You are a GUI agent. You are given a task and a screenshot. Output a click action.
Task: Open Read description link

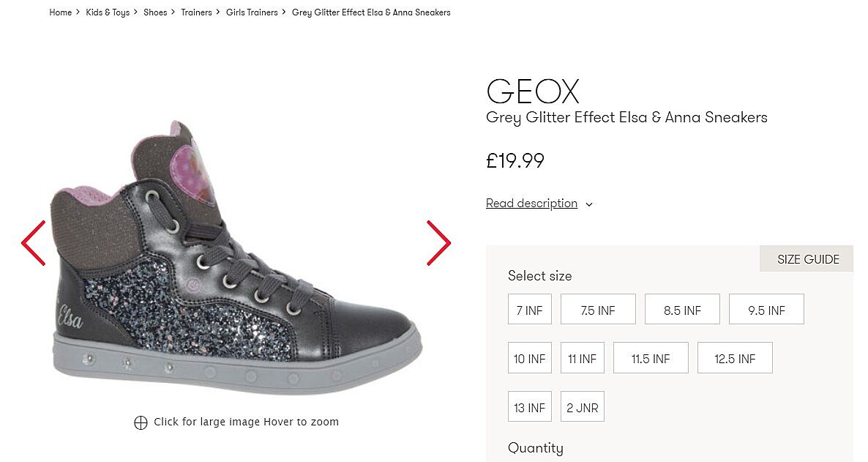tap(531, 204)
